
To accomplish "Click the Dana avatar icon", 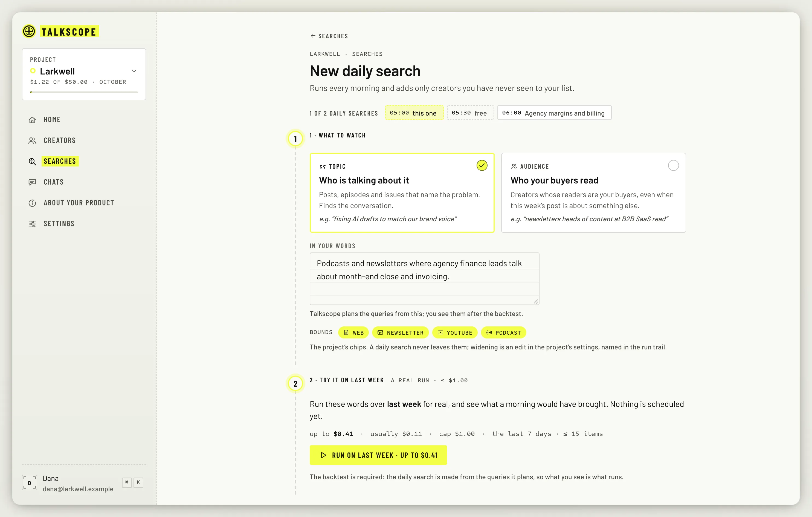I will [x=29, y=483].
